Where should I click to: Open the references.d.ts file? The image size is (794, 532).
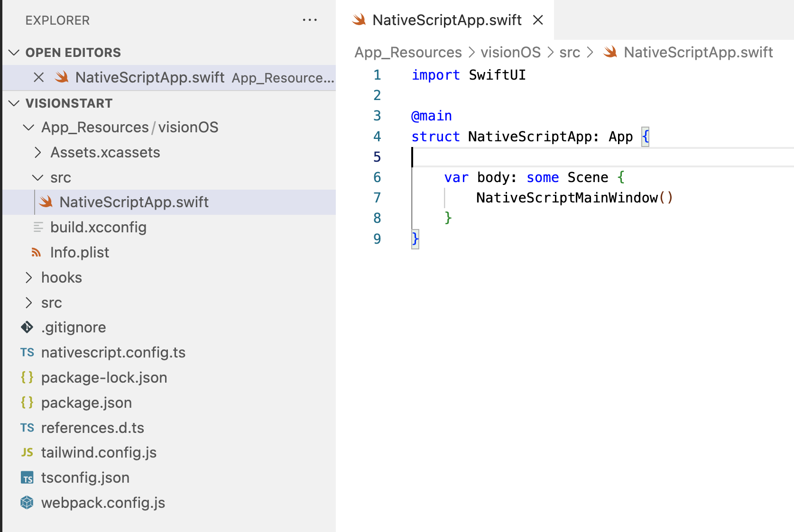93,427
